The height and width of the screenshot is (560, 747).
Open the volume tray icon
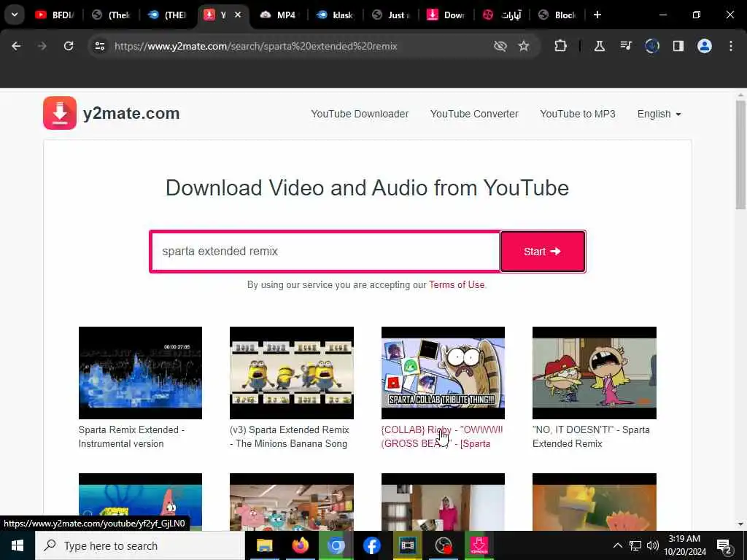pos(653,545)
